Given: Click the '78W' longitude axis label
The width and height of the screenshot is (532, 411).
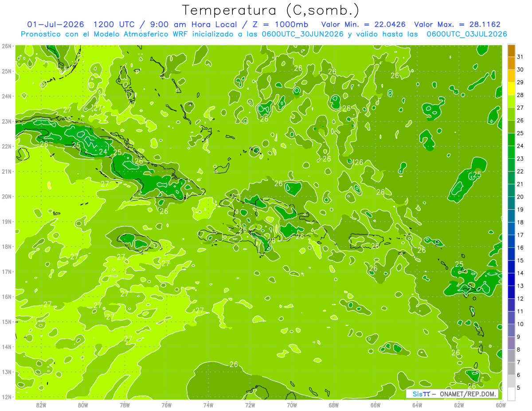Looking at the screenshot, I should point(125,405).
